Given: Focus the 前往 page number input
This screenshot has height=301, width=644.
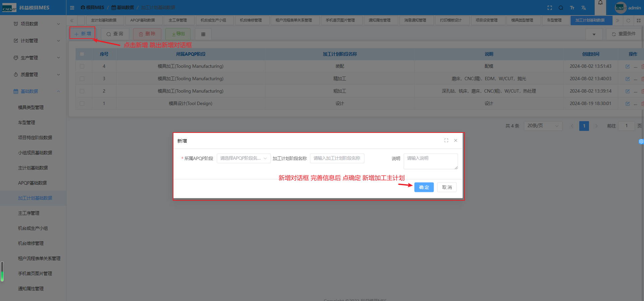Looking at the screenshot, I should tap(626, 126).
